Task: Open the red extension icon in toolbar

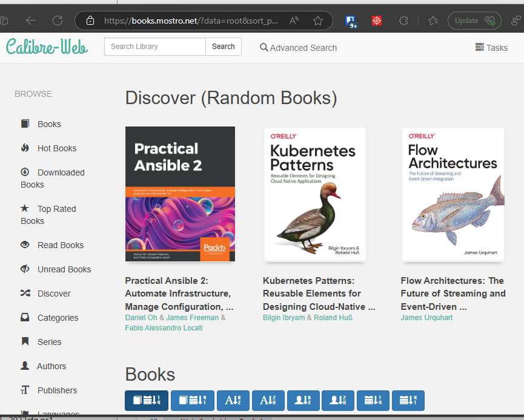Action: [377, 21]
